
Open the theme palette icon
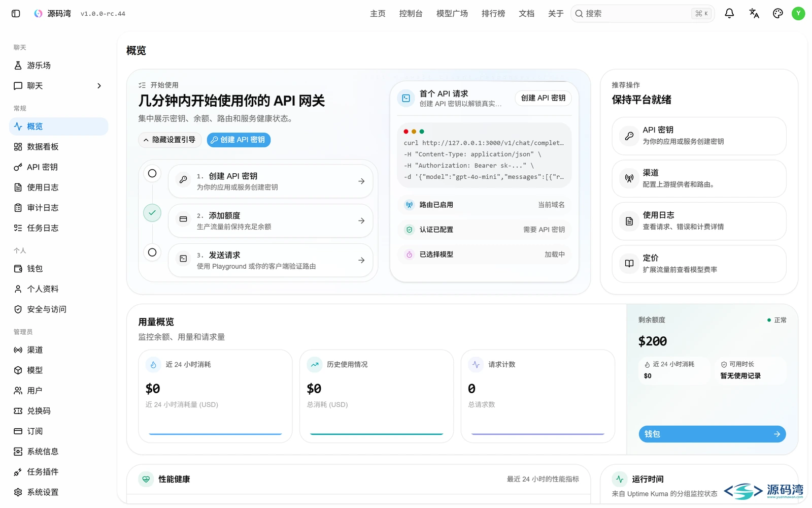[x=778, y=14]
